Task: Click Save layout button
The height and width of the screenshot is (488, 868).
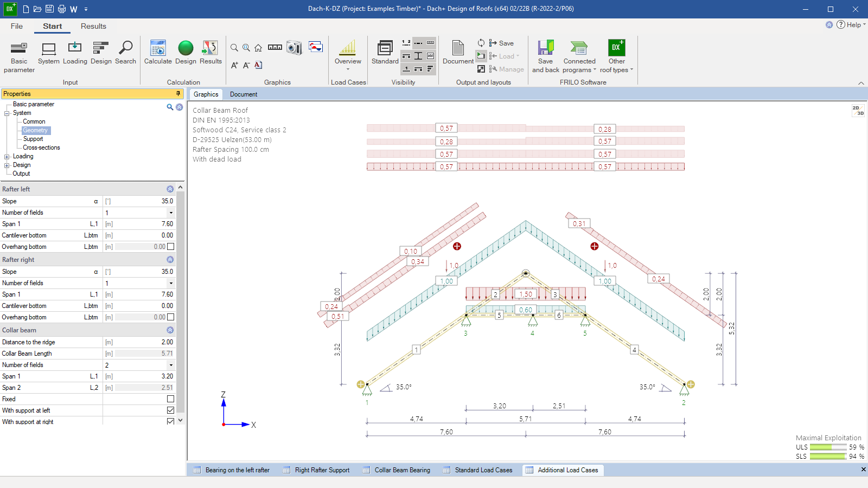Action: tap(501, 43)
